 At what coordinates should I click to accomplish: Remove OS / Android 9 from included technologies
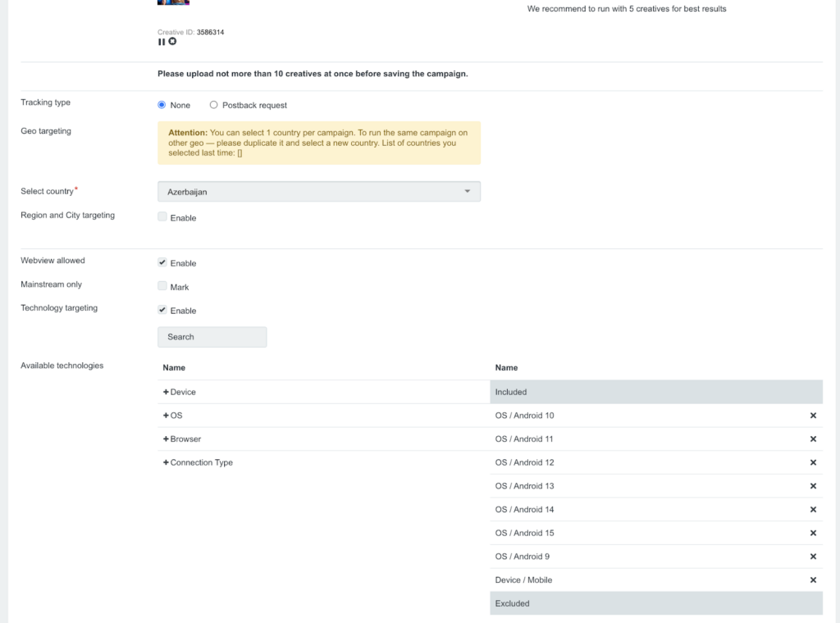click(813, 557)
